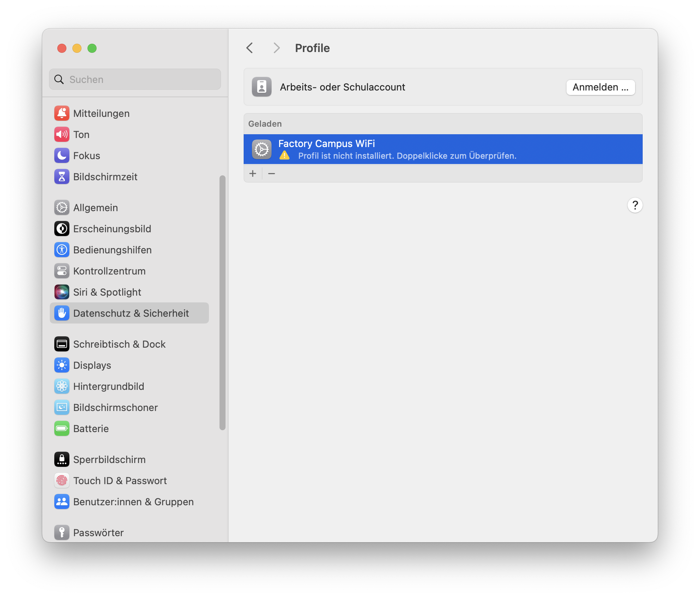Open Bedienungshilfen settings

tap(112, 250)
